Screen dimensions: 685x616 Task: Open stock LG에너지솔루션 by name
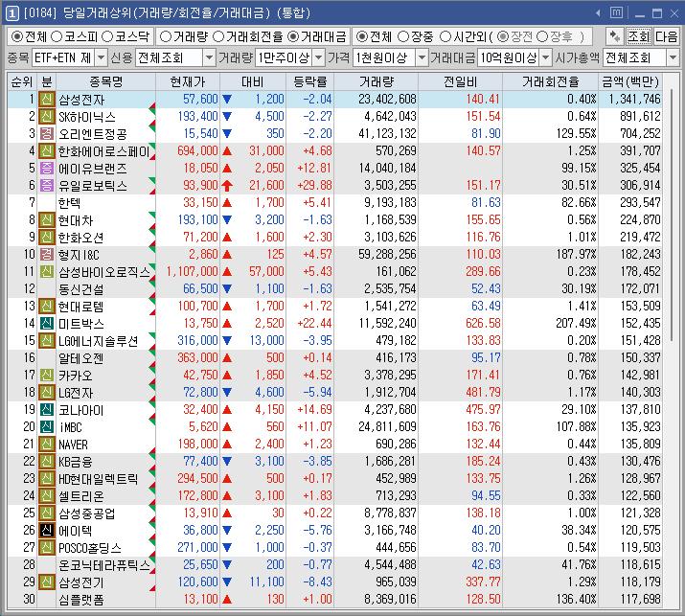(x=99, y=341)
